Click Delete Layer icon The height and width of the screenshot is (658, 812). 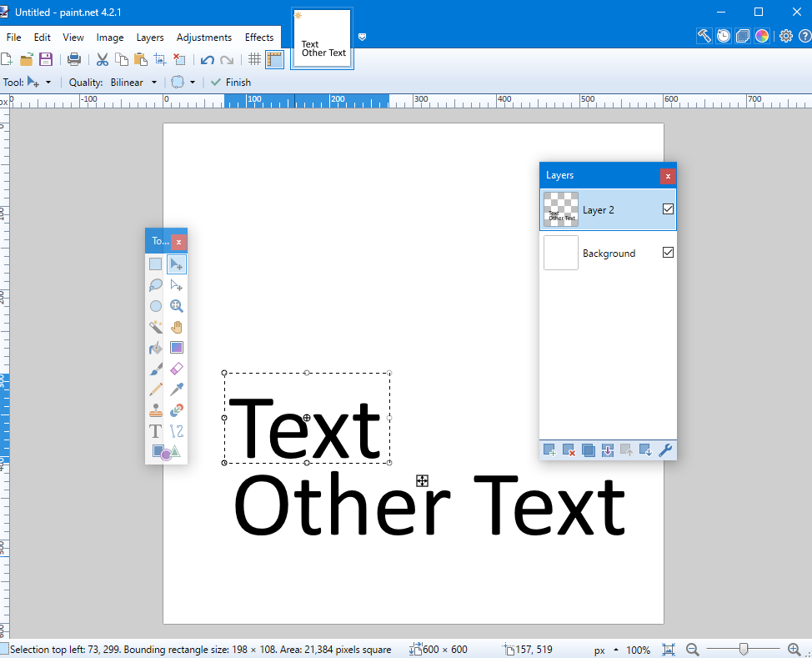click(x=569, y=450)
